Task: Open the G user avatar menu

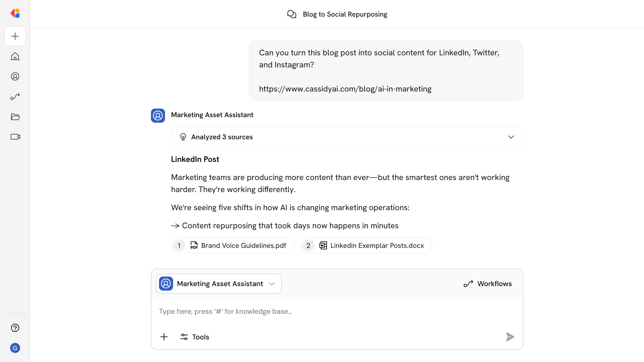Action: [15, 348]
